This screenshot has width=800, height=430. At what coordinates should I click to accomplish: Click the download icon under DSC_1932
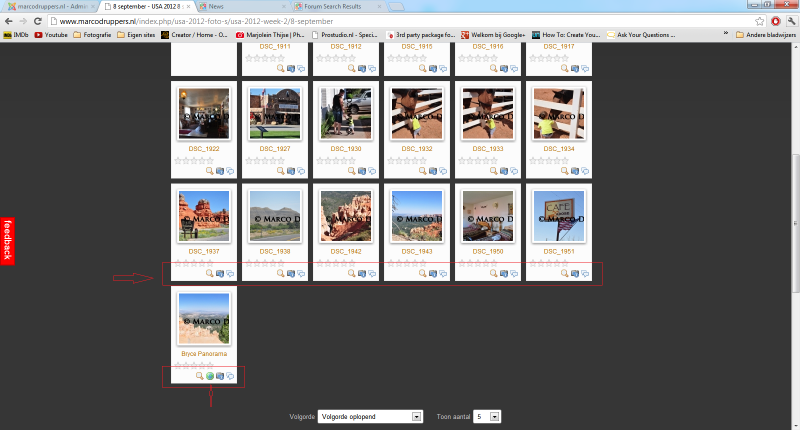[x=433, y=171]
